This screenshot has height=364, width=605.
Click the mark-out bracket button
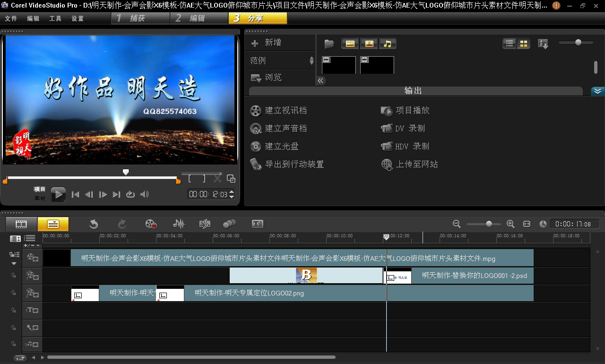(x=204, y=179)
